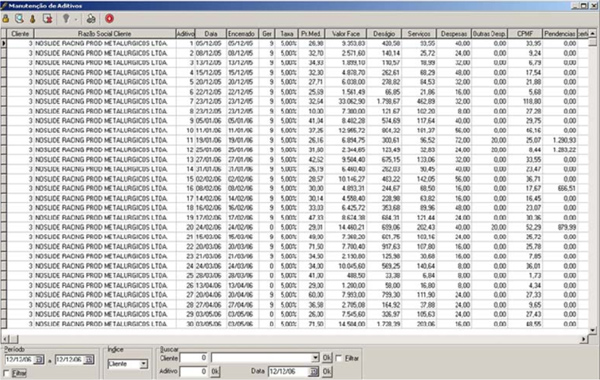Viewport: 600px width, 380px height.
Task: Click the Valor Face column header
Action: tap(346, 34)
